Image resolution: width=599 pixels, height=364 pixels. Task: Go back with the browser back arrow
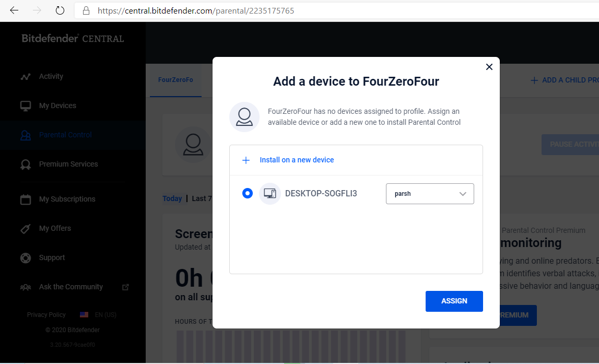(x=14, y=10)
